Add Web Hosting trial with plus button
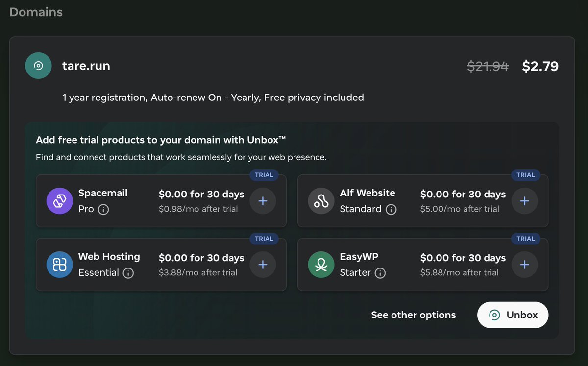The image size is (588, 366). [x=263, y=265]
